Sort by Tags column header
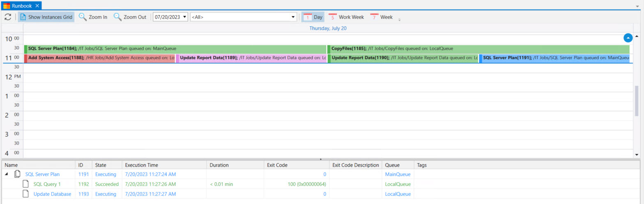This screenshot has height=204, width=644. [x=527, y=165]
